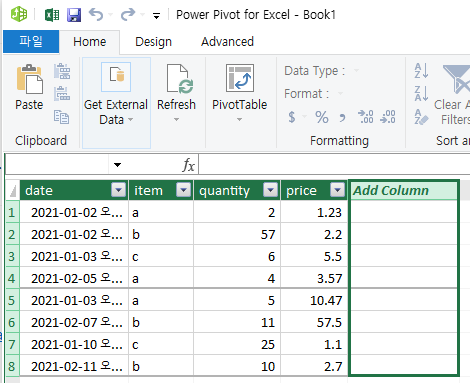Click the Clear Sort icon

coord(421,117)
